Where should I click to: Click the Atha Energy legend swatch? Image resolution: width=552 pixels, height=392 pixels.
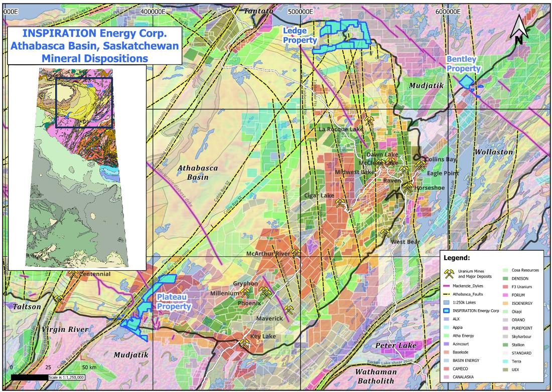coord(447,336)
